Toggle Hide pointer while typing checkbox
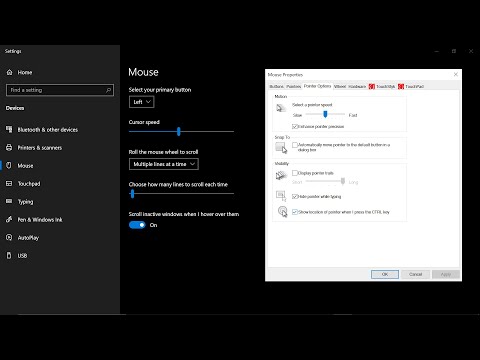The width and height of the screenshot is (480, 360). tap(295, 196)
